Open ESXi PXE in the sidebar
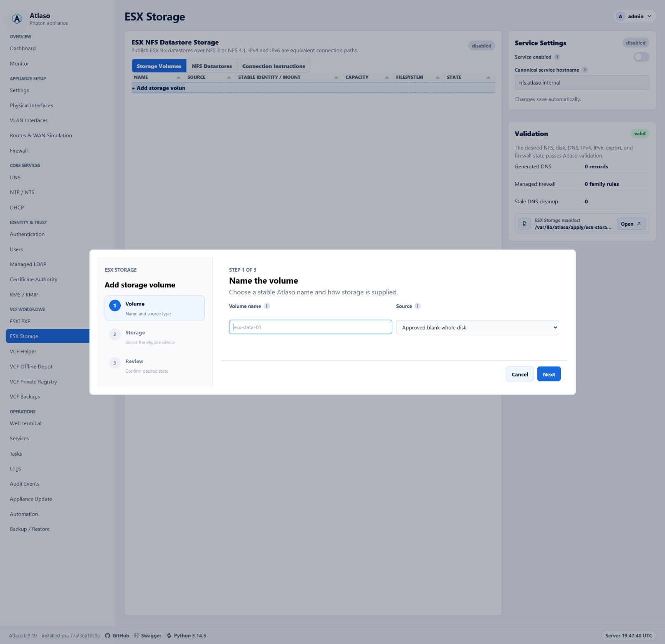This screenshot has width=665, height=644. pyautogui.click(x=48, y=321)
